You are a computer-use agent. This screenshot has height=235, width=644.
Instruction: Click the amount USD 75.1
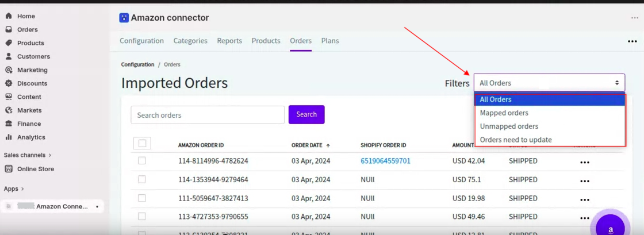pyautogui.click(x=466, y=180)
